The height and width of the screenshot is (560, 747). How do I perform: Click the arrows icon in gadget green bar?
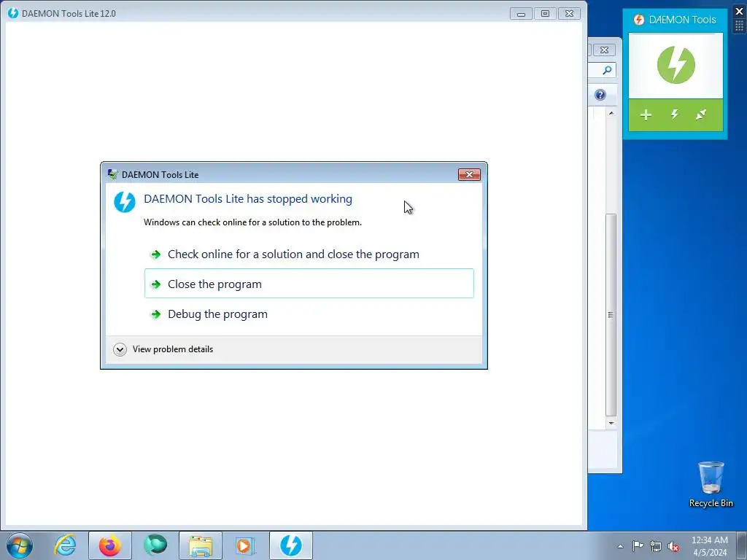click(x=701, y=114)
